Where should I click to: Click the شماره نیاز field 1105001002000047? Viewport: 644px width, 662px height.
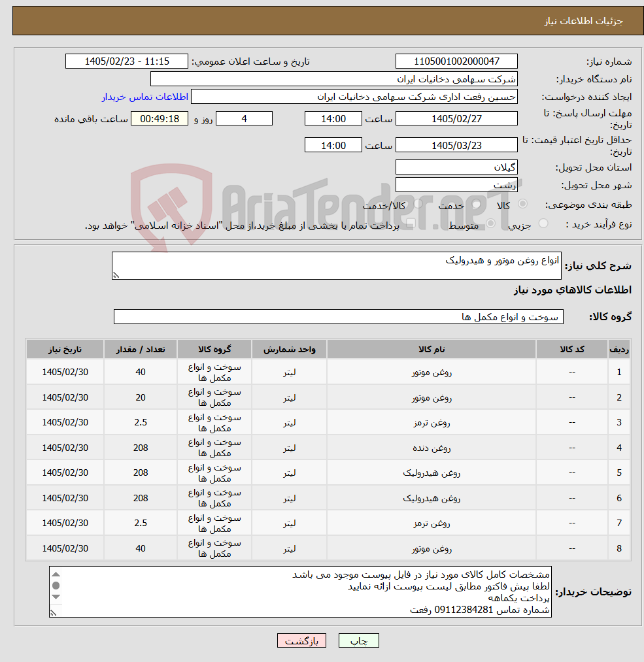456,61
